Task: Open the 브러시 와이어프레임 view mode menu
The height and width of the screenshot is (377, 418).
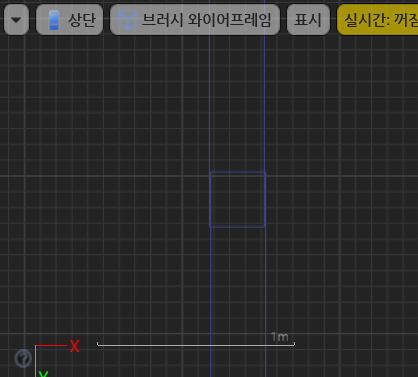Action: click(195, 20)
